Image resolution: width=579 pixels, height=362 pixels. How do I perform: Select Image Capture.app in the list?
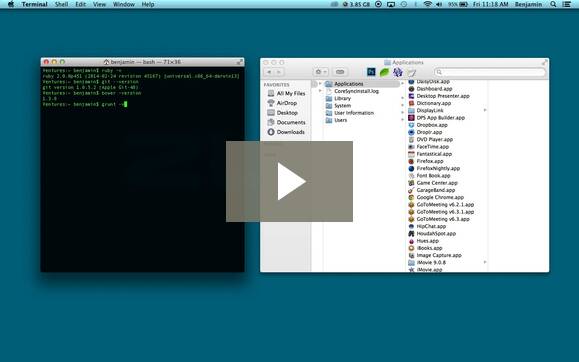435,255
